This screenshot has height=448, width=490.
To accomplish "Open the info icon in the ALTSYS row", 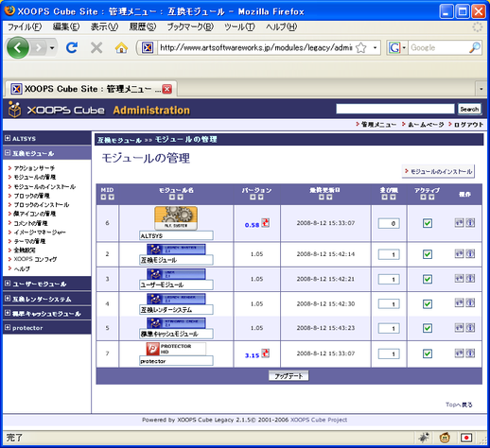I will [470, 223].
